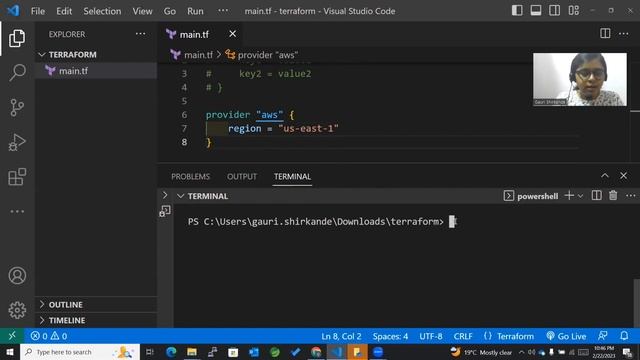Viewport: 640px width, 360px height.
Task: Open the View menu
Action: click(x=142, y=11)
